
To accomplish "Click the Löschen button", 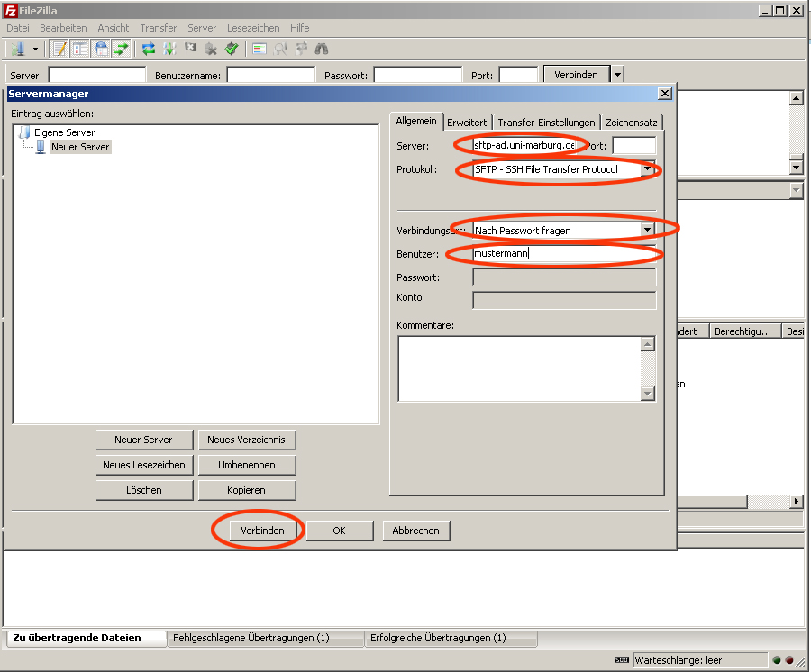I will 144,490.
